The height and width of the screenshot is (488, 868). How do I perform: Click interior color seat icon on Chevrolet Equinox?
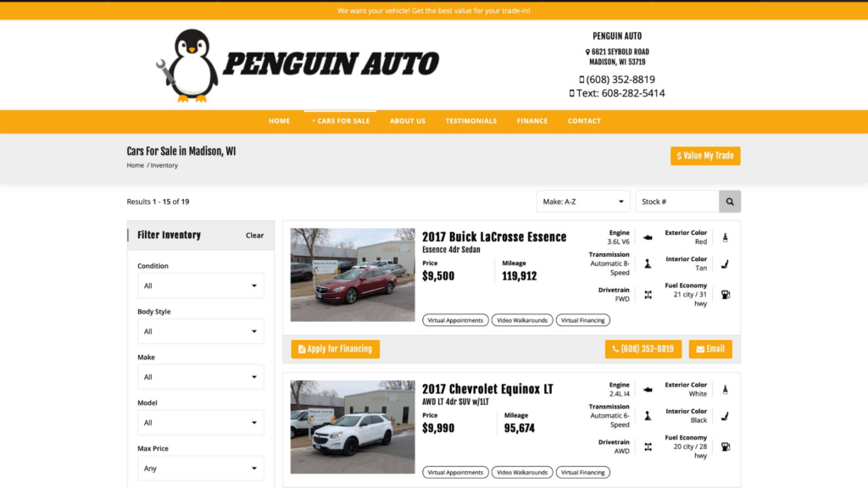[x=726, y=416]
